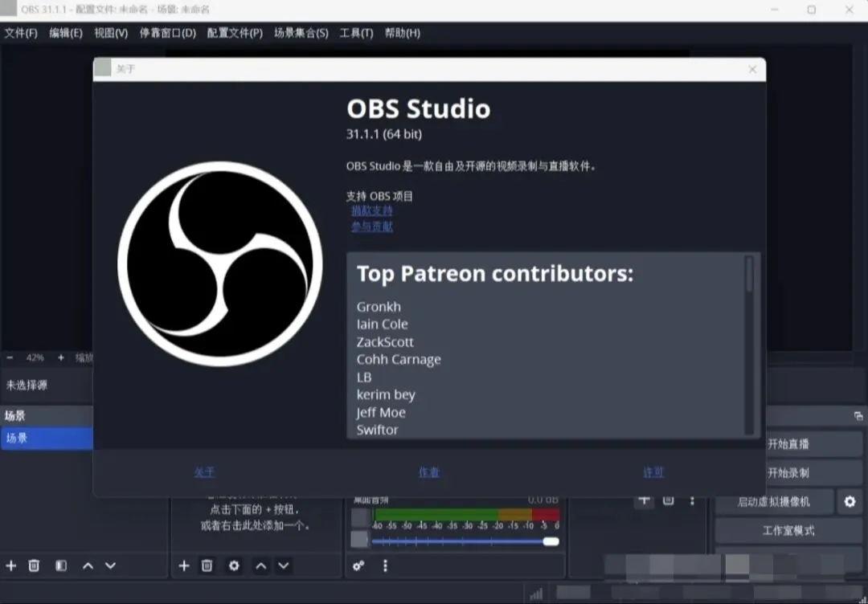The height and width of the screenshot is (604, 868).
Task: Minimize the OBS main window
Action: (x=775, y=10)
